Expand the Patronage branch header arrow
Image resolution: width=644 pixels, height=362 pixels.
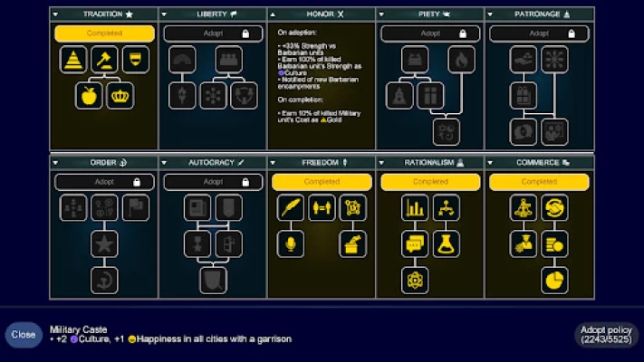click(490, 14)
